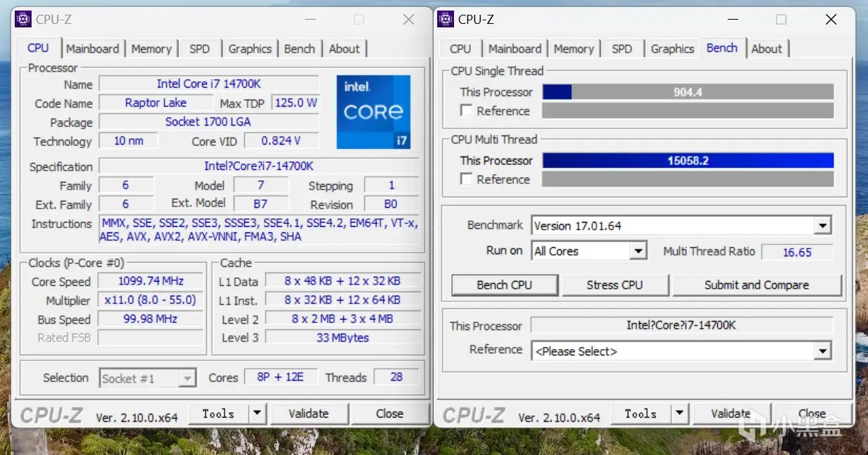The image size is (868, 455).
Task: Click Tools button in right window
Action: 641,414
